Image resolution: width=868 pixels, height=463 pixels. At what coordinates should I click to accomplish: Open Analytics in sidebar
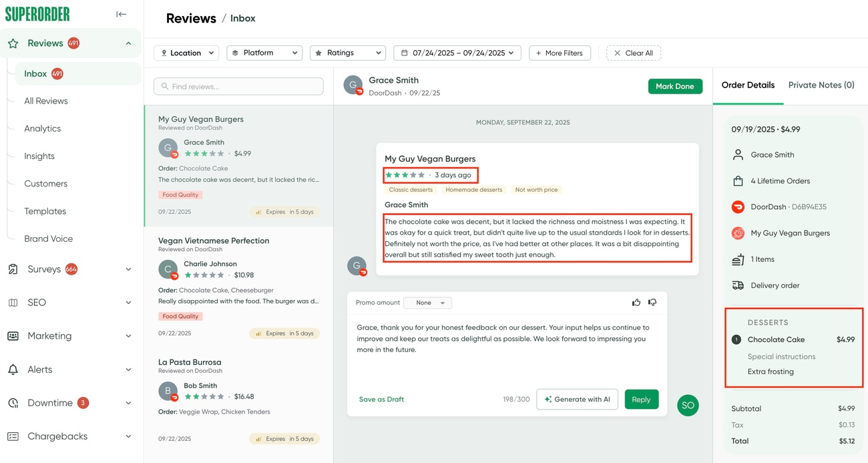42,128
